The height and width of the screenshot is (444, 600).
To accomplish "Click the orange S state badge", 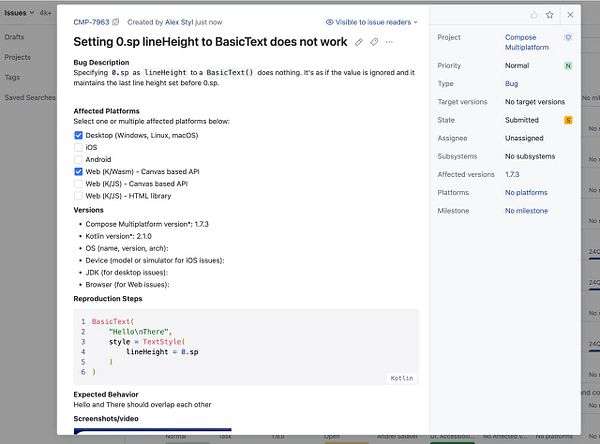I will pyautogui.click(x=568, y=120).
